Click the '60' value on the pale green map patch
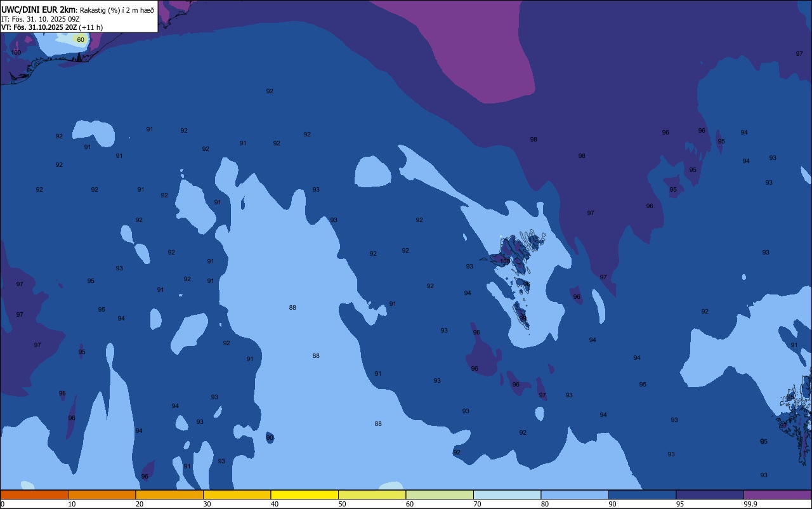 (81, 39)
